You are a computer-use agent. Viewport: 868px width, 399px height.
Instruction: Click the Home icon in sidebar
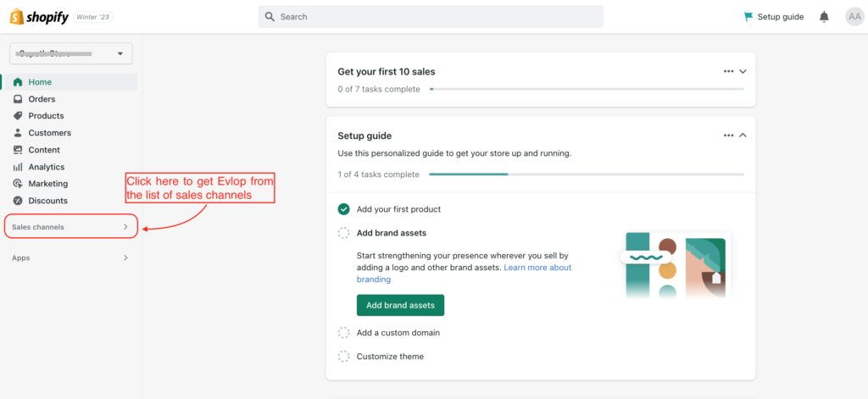tap(18, 82)
